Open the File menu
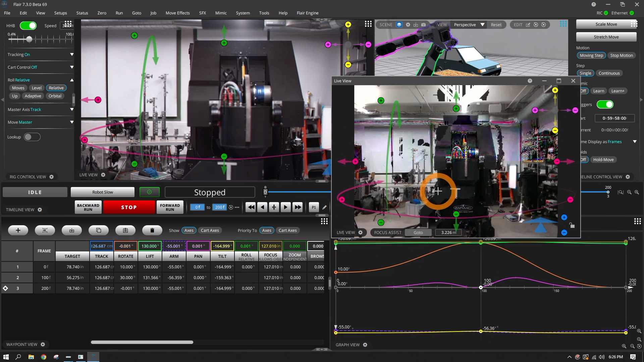 point(7,13)
